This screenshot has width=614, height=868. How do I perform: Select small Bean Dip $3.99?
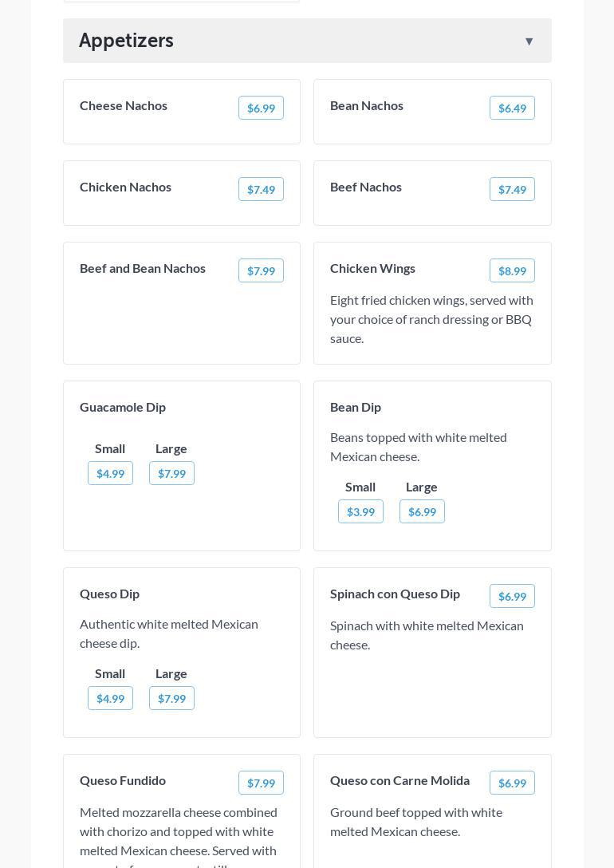click(360, 512)
